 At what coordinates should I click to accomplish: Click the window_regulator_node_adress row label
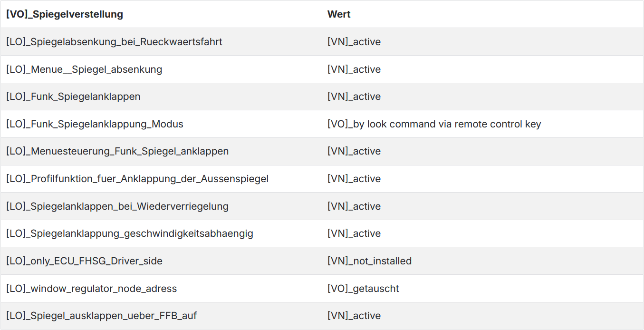[91, 289]
